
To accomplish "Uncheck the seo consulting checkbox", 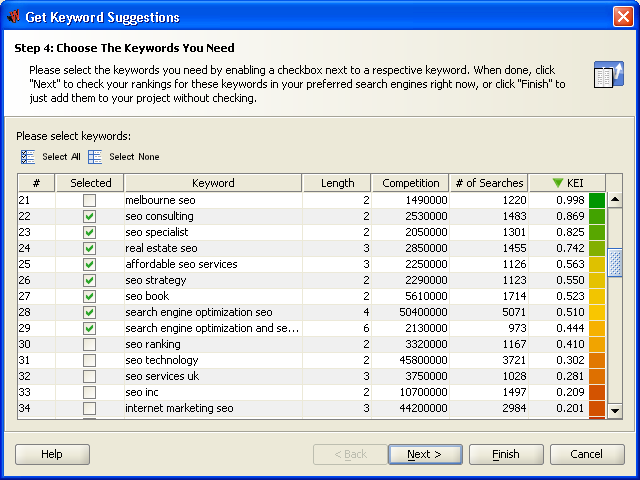I will tap(89, 216).
